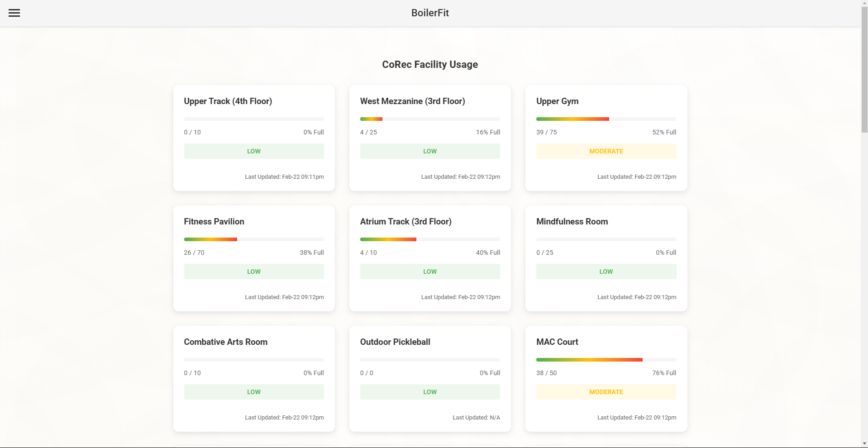
Task: Click the Fitness Pavilion LOW status badge
Action: click(x=254, y=272)
